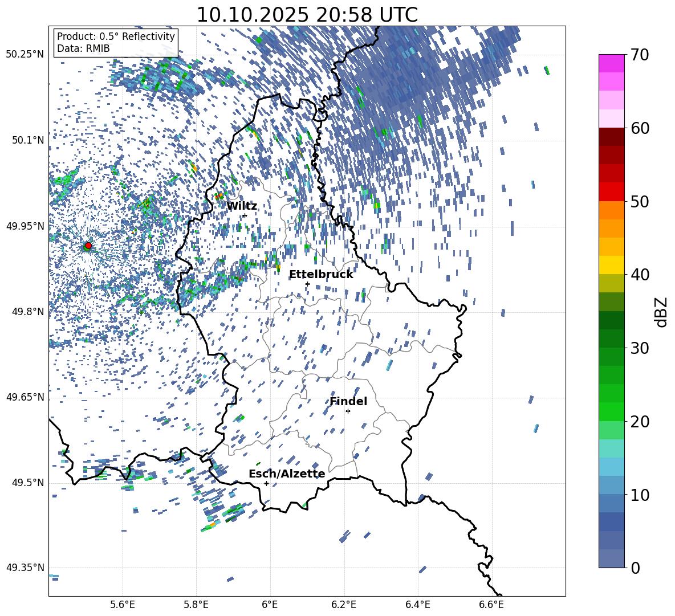Image resolution: width=675 pixels, height=616 pixels.
Task: Click the colorbar tick label 30
Action: (640, 348)
